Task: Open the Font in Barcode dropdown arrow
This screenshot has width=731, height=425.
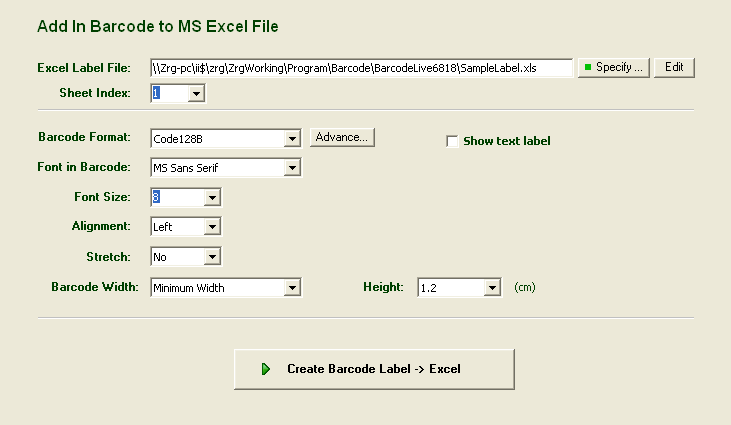Action: point(292,168)
